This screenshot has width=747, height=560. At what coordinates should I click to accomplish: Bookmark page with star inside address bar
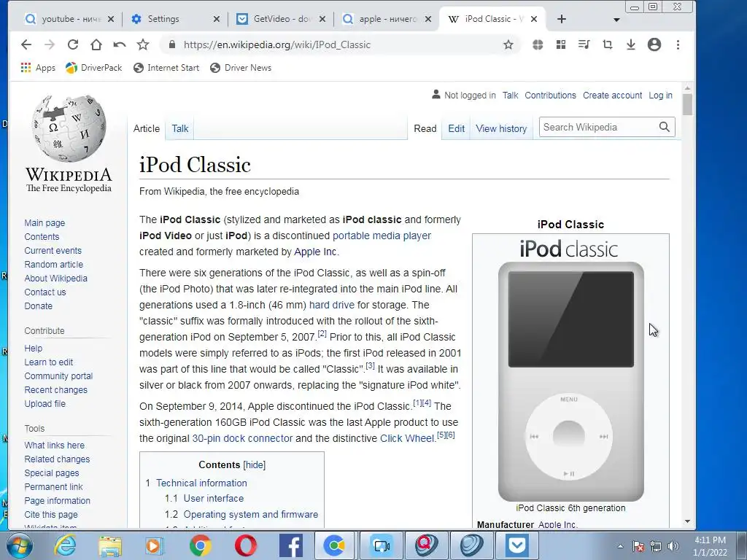pyautogui.click(x=508, y=44)
